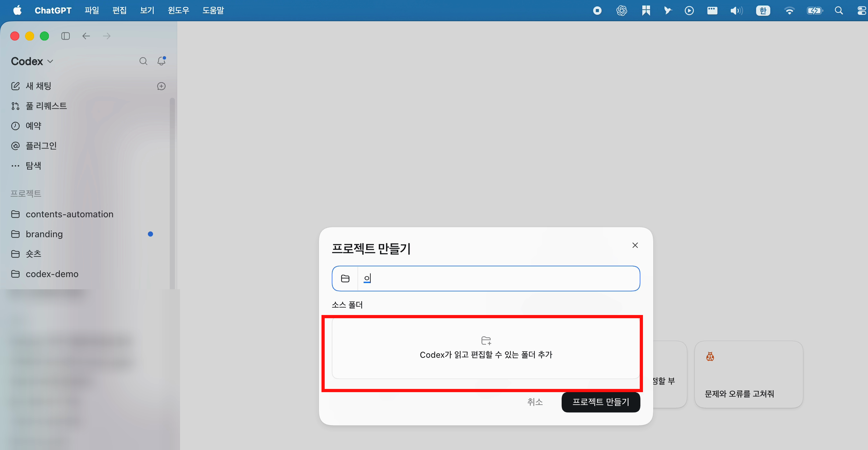Image resolution: width=868 pixels, height=450 pixels.
Task: Open Control Center in menu bar
Action: click(x=862, y=11)
